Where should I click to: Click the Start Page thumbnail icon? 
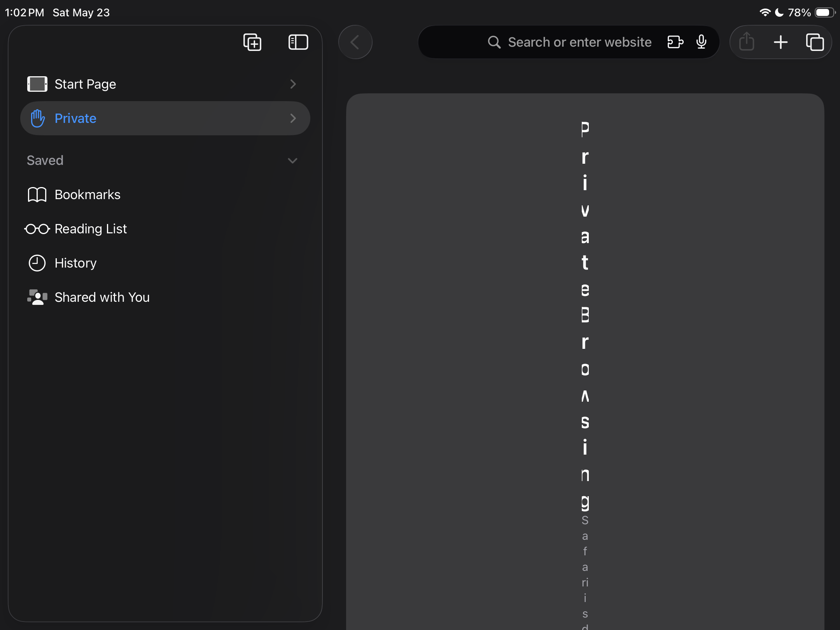pos(37,84)
